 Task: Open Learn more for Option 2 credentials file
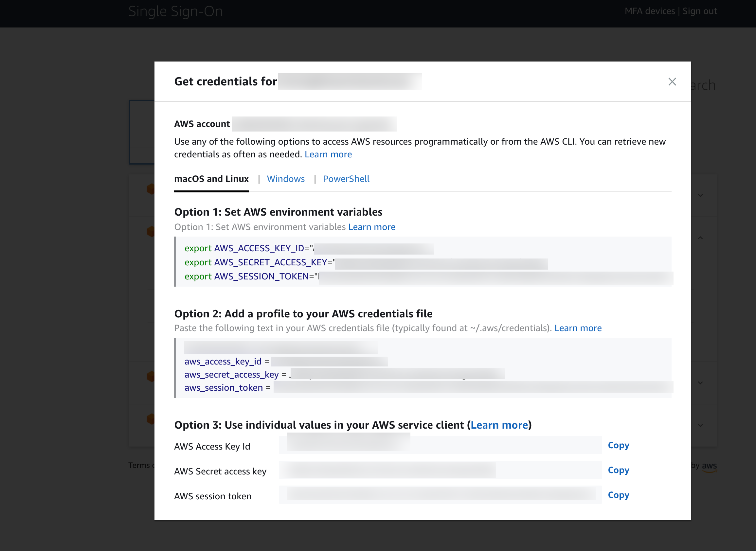tap(578, 328)
